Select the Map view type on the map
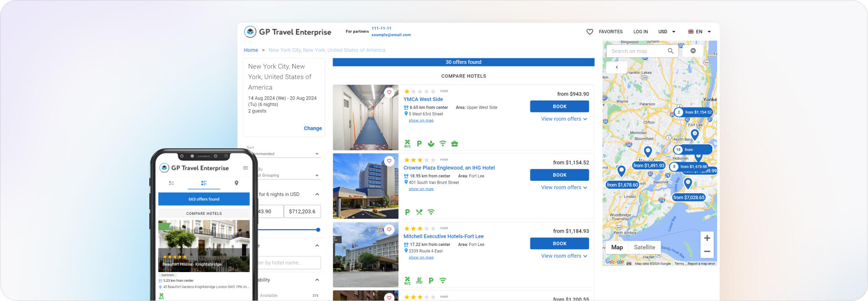868x301 pixels. coord(617,247)
